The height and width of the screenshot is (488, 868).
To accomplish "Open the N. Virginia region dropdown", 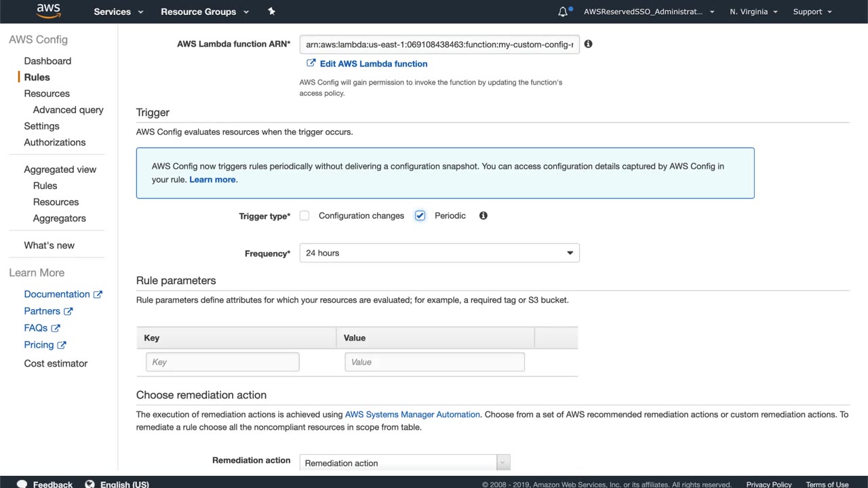I will pyautogui.click(x=753, y=12).
